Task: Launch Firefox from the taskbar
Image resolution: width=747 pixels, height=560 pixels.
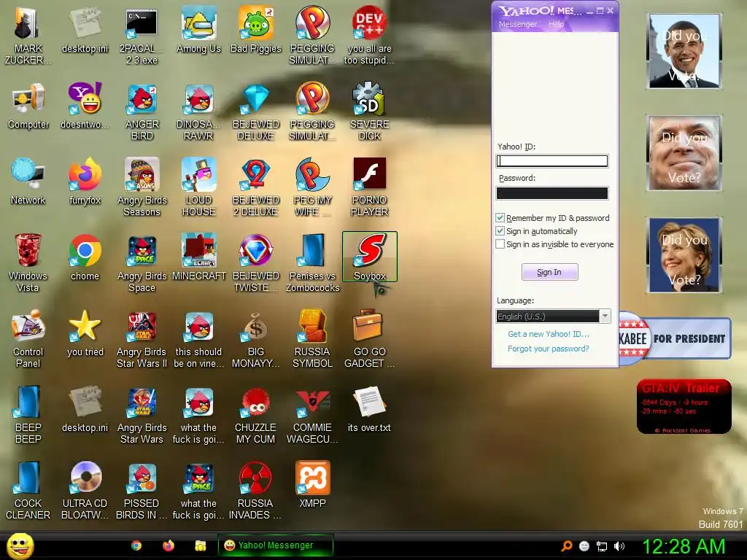Action: pyautogui.click(x=169, y=545)
